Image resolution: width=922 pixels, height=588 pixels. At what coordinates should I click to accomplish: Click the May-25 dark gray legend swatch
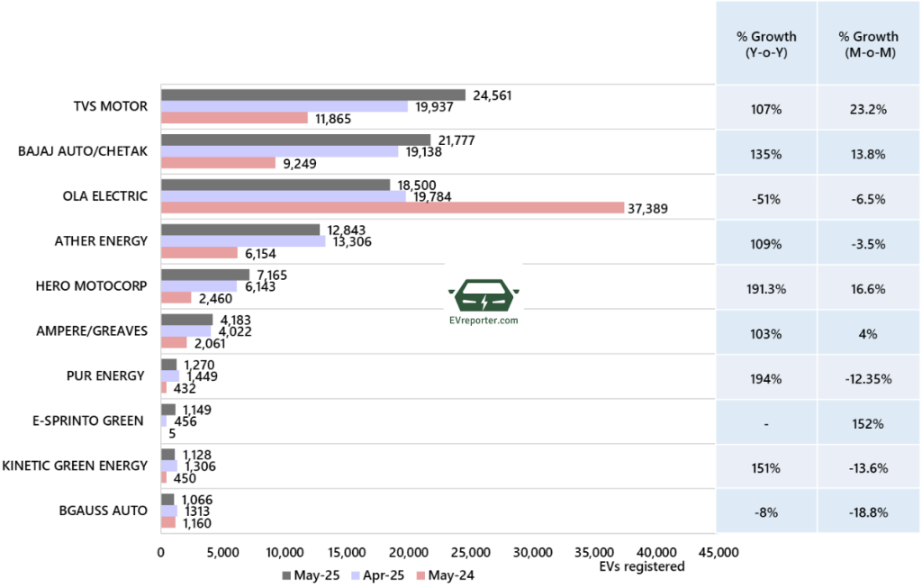(x=287, y=575)
